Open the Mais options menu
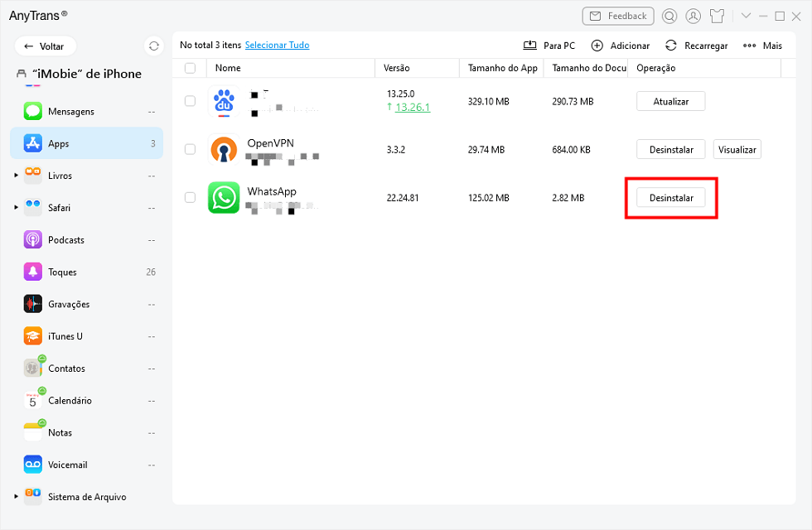The height and width of the screenshot is (530, 812). (761, 45)
